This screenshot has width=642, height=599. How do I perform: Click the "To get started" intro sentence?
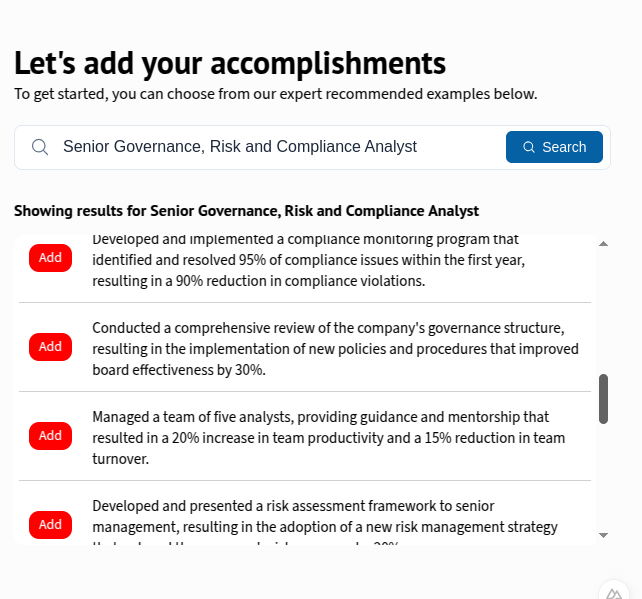click(x=275, y=94)
